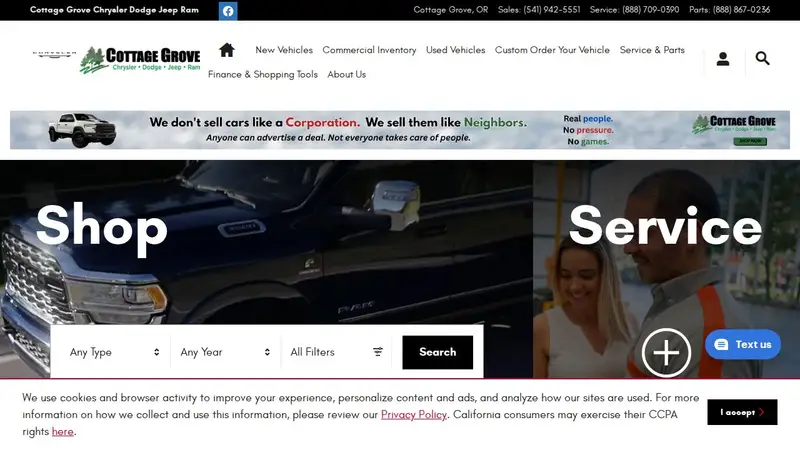The image size is (800, 450).
Task: Click the Service hero heading
Action: tap(665, 226)
